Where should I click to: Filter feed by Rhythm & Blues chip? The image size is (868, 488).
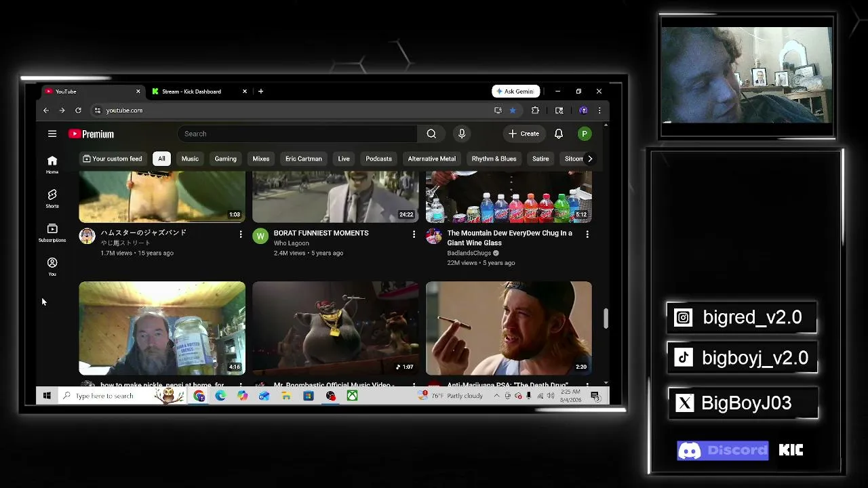click(x=494, y=159)
